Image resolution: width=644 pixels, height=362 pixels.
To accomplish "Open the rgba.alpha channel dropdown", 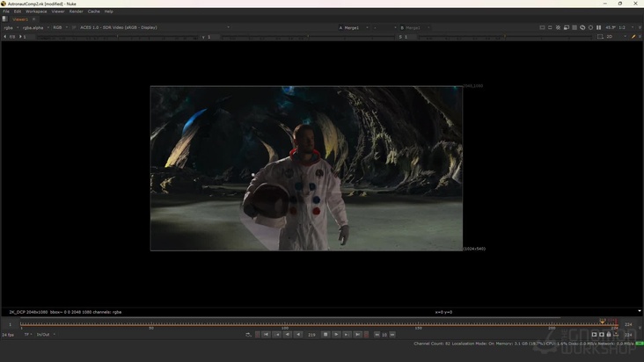I will point(35,27).
